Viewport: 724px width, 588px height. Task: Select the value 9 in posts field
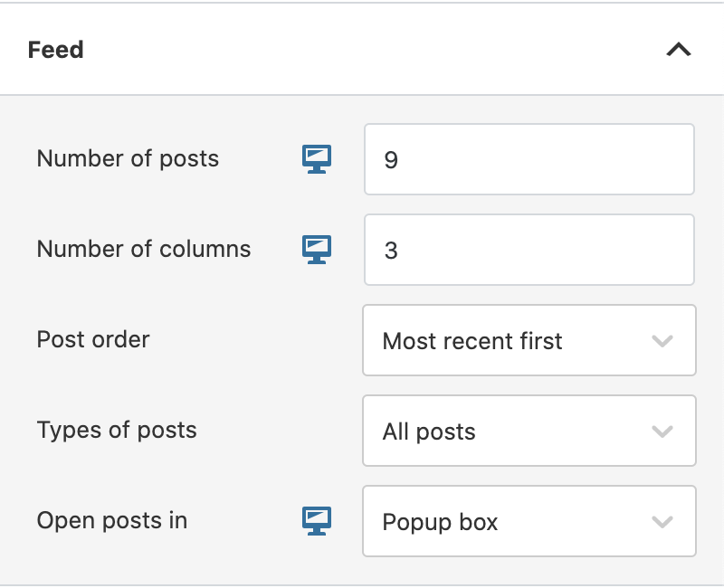pyautogui.click(x=391, y=160)
